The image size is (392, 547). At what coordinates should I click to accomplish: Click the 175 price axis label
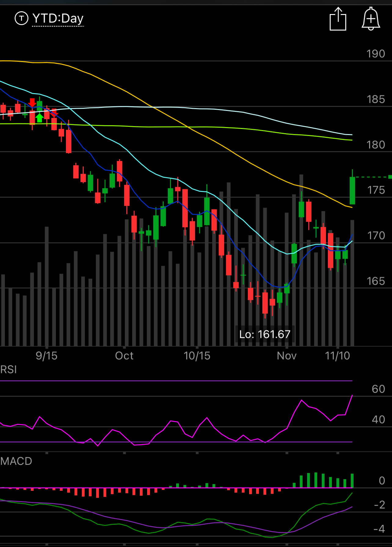pos(376,190)
